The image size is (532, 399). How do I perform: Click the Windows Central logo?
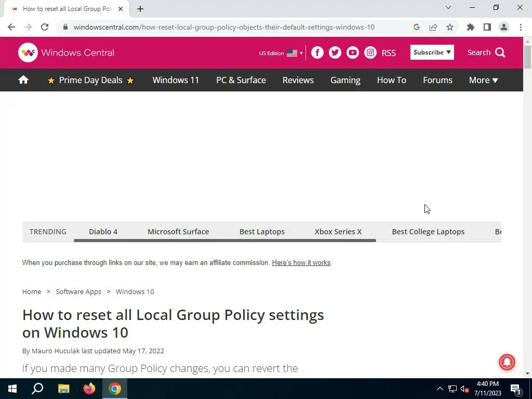tap(66, 52)
